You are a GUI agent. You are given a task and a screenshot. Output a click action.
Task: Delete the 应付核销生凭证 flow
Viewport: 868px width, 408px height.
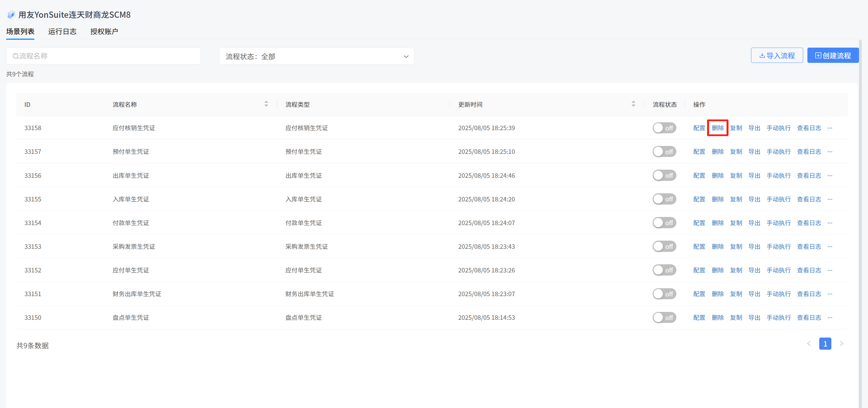pos(718,128)
